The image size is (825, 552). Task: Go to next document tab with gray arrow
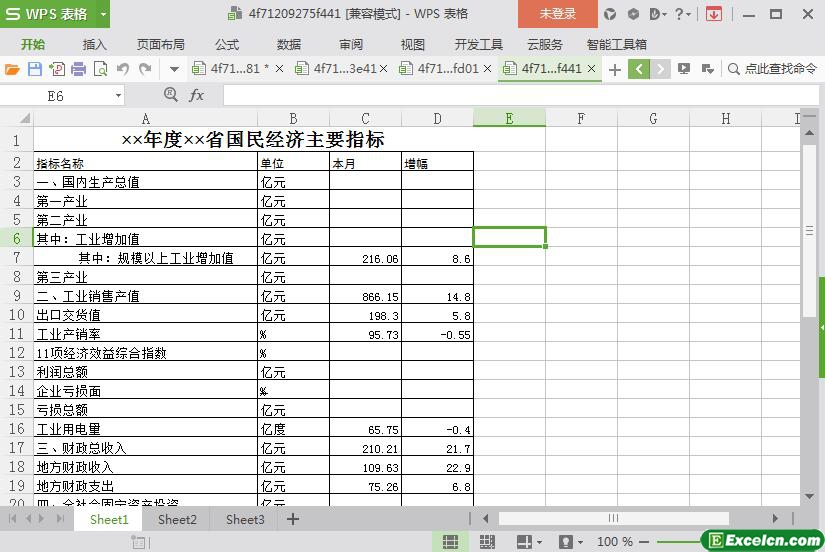click(x=660, y=69)
